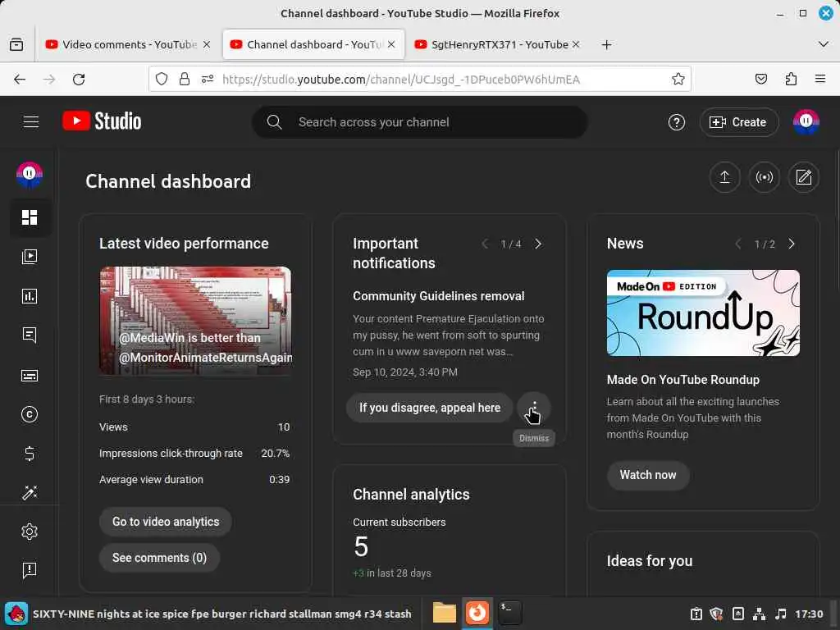Click the YouTube Studio logo
Screen dimensions: 840x630
[x=102, y=121]
